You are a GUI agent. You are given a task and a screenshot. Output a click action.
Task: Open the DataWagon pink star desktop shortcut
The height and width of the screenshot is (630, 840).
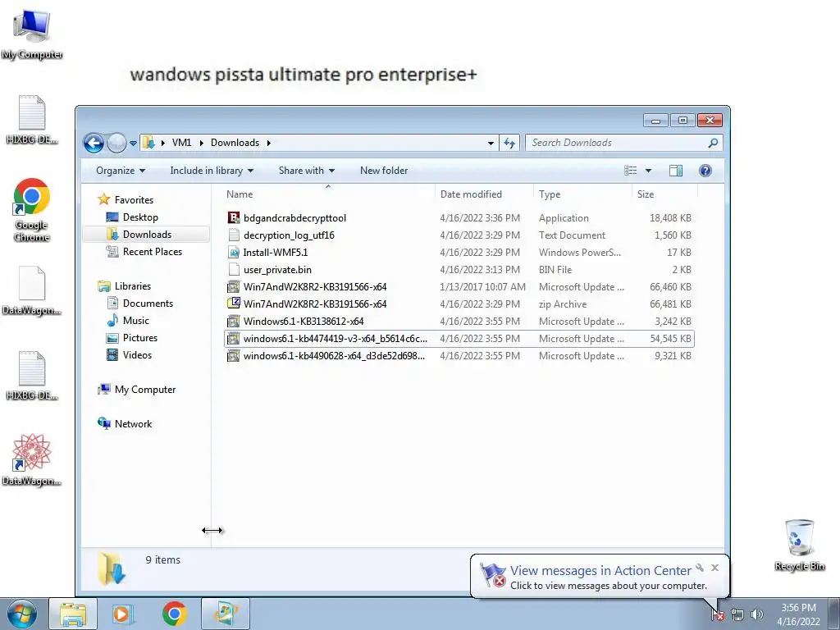pos(32,459)
